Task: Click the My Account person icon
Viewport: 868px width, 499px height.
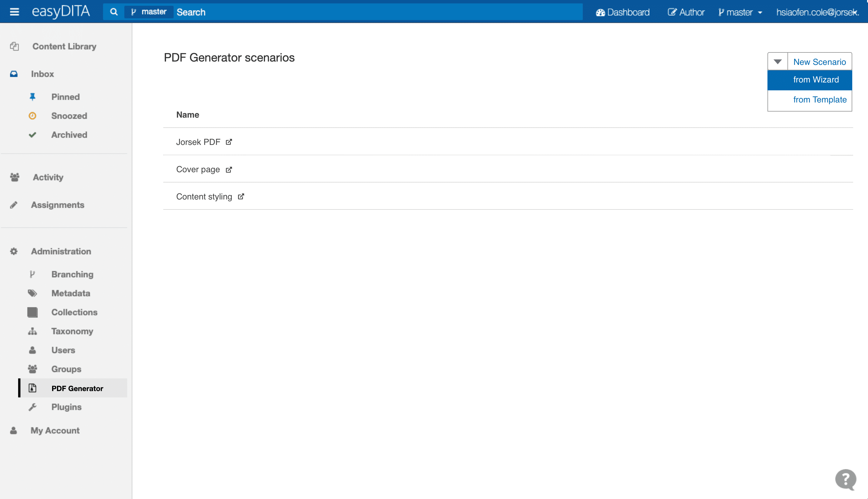Action: (x=14, y=430)
